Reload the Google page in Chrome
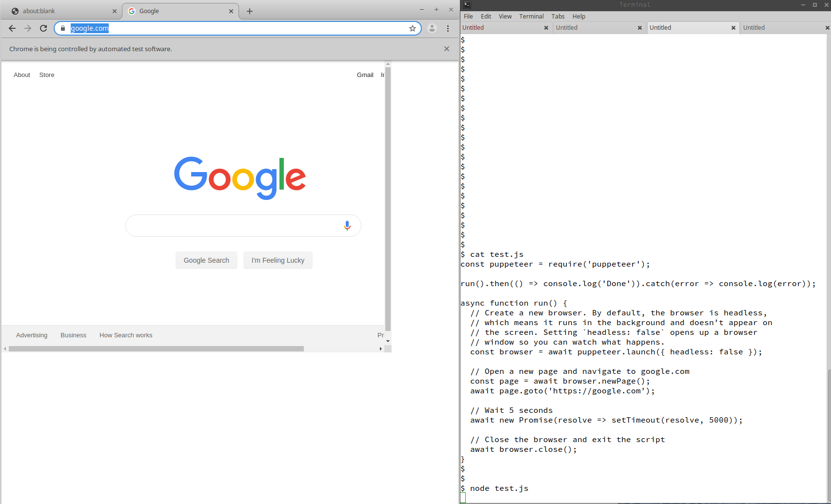This screenshot has height=504, width=831. pos(43,28)
